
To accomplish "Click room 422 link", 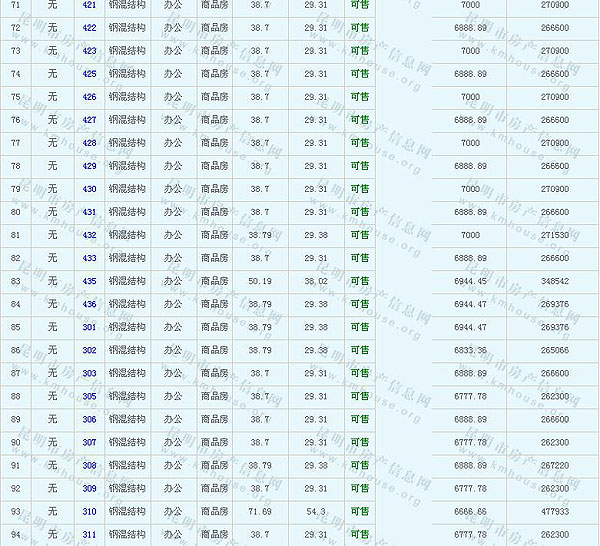I will pyautogui.click(x=89, y=28).
